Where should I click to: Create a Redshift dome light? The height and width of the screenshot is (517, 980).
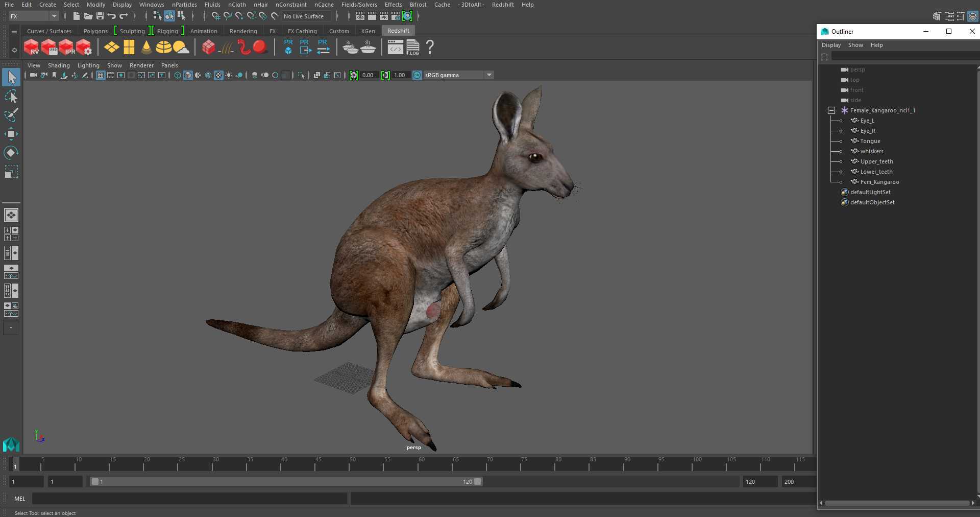coord(164,48)
